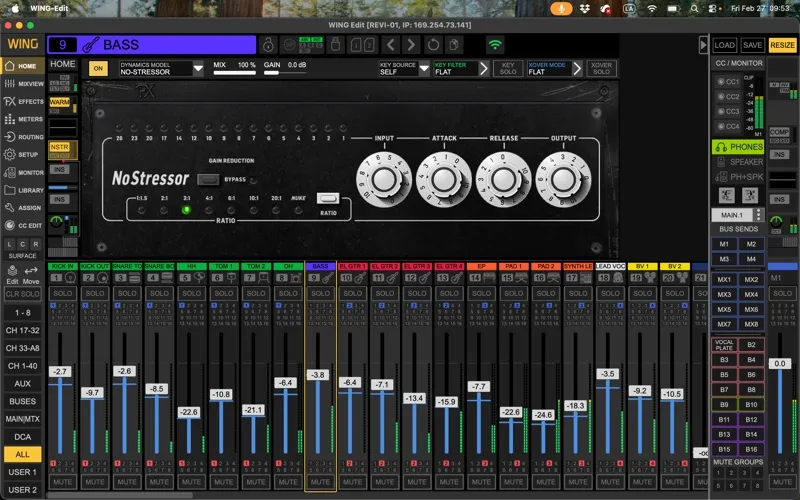Select the CH 17-32 layer
800x500 pixels.
click(x=22, y=330)
